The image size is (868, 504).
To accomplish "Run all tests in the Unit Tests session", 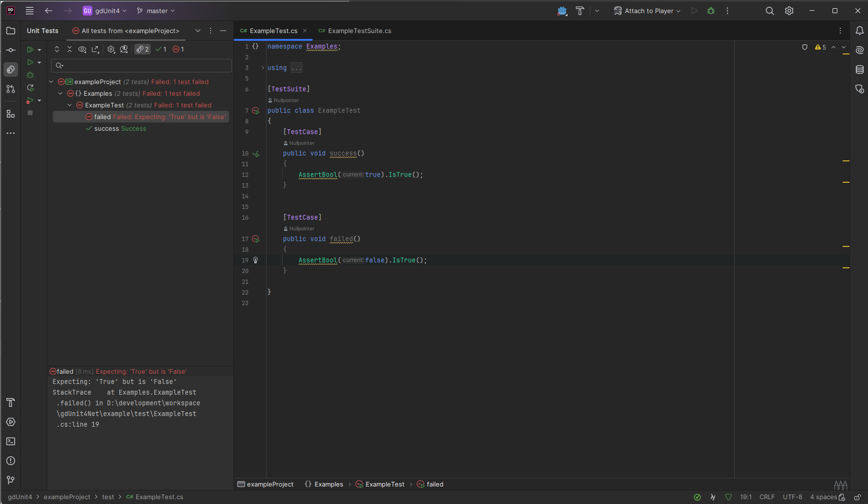I will point(30,50).
